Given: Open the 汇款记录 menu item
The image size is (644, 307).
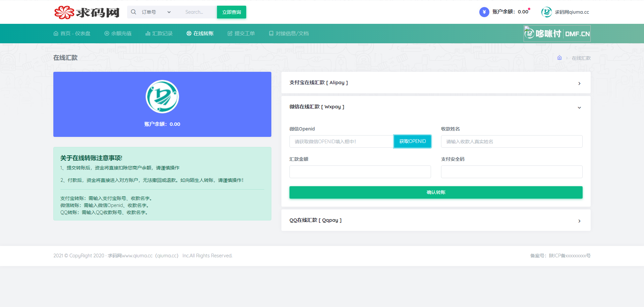Looking at the screenshot, I should click(x=159, y=34).
